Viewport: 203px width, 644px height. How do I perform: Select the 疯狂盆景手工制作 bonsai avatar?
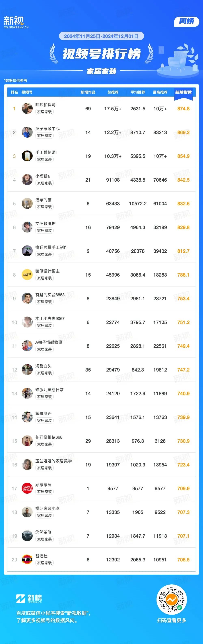pyautogui.click(x=27, y=251)
